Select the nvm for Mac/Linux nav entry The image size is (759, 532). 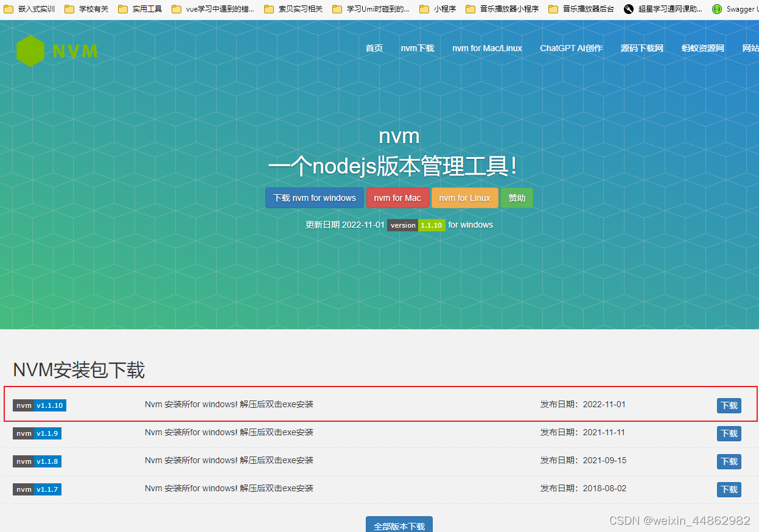point(487,48)
